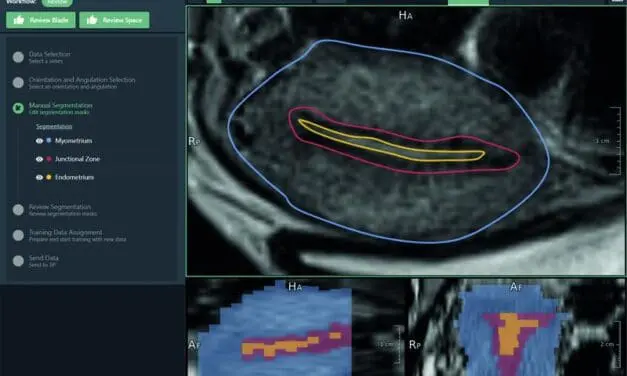The height and width of the screenshot is (376, 627).
Task: Click the HA orientation label in main view
Action: coord(405,16)
